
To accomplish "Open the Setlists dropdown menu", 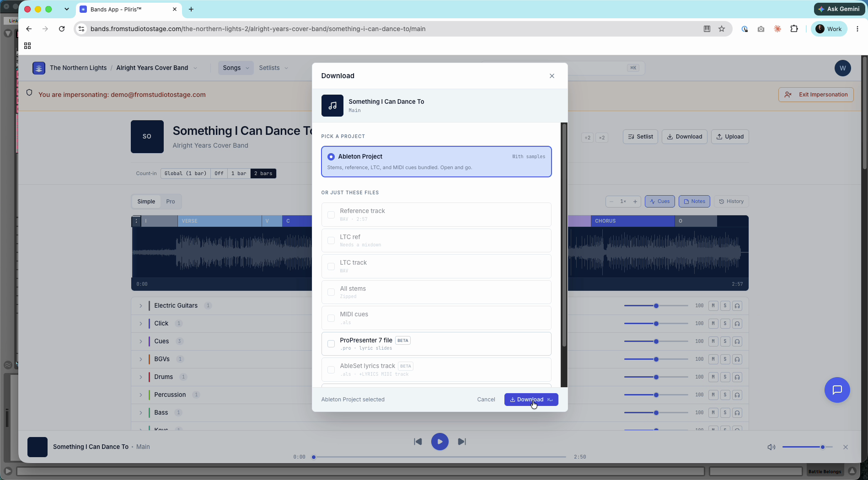I will coord(273,68).
